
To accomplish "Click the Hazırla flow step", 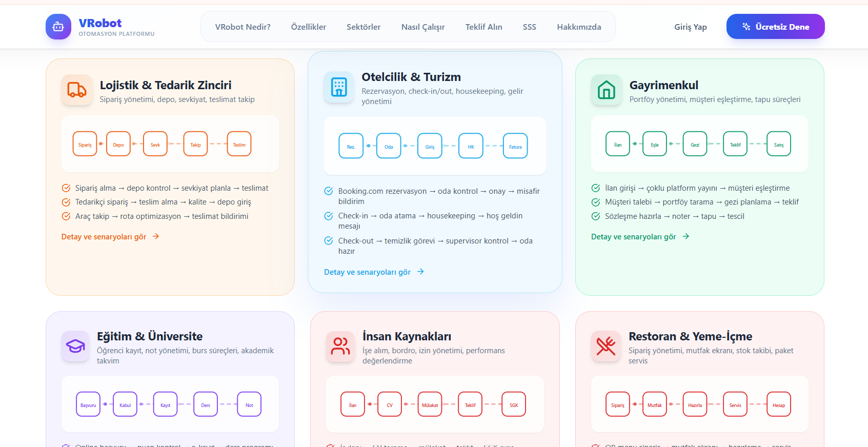I will pos(695,404).
